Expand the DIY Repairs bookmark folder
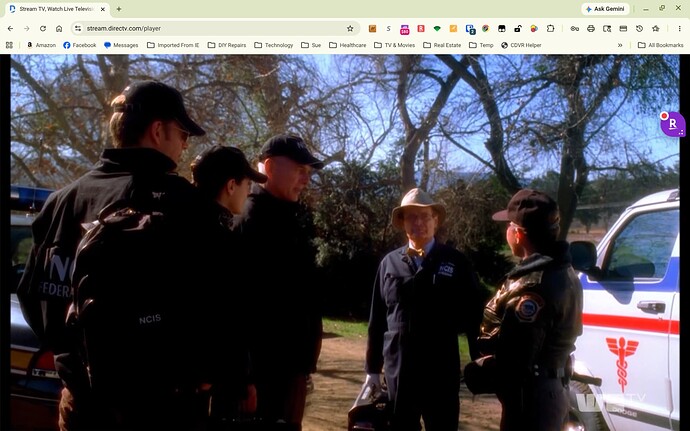690x431 pixels. [227, 45]
